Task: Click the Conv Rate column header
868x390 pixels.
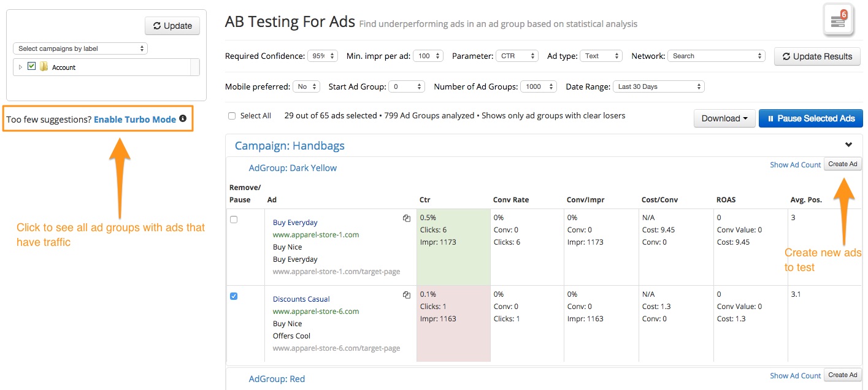Action: pos(511,199)
